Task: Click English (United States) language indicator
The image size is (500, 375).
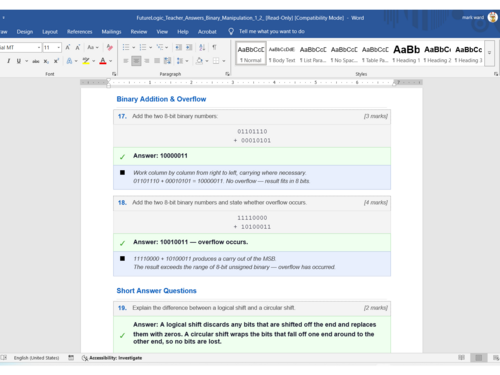Action: tap(36, 358)
